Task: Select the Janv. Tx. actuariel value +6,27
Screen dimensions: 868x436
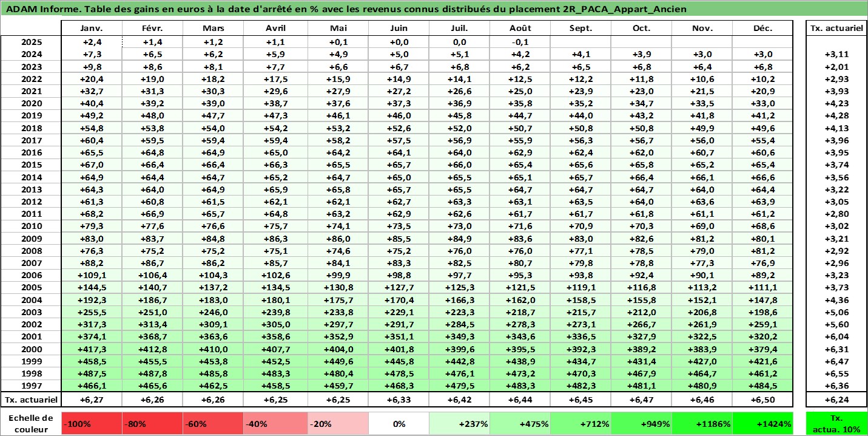Action: tap(92, 400)
